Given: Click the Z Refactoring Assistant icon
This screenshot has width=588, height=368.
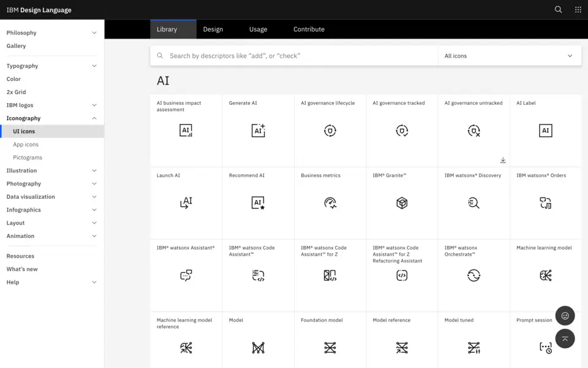Looking at the screenshot, I should pyautogui.click(x=402, y=275).
